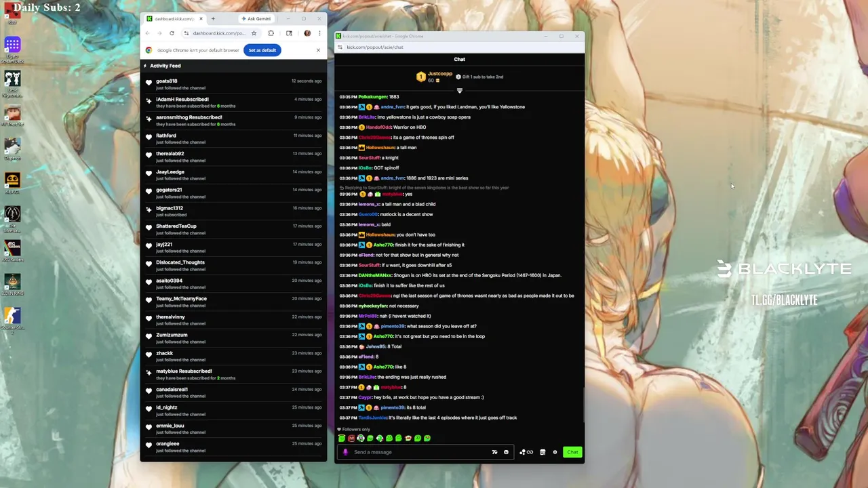Open the Elden Ring desktop shortcut
The width and height of the screenshot is (868, 488).
(12, 283)
